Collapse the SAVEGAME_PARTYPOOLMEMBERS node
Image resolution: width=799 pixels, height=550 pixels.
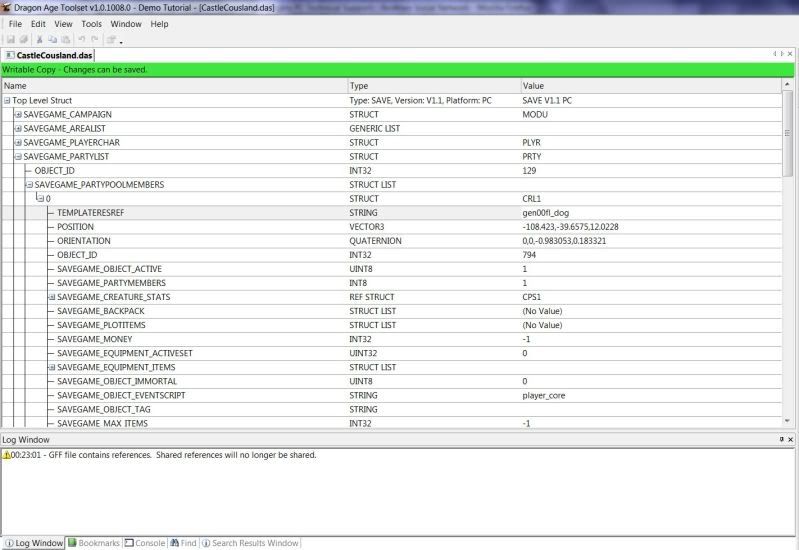[30, 185]
